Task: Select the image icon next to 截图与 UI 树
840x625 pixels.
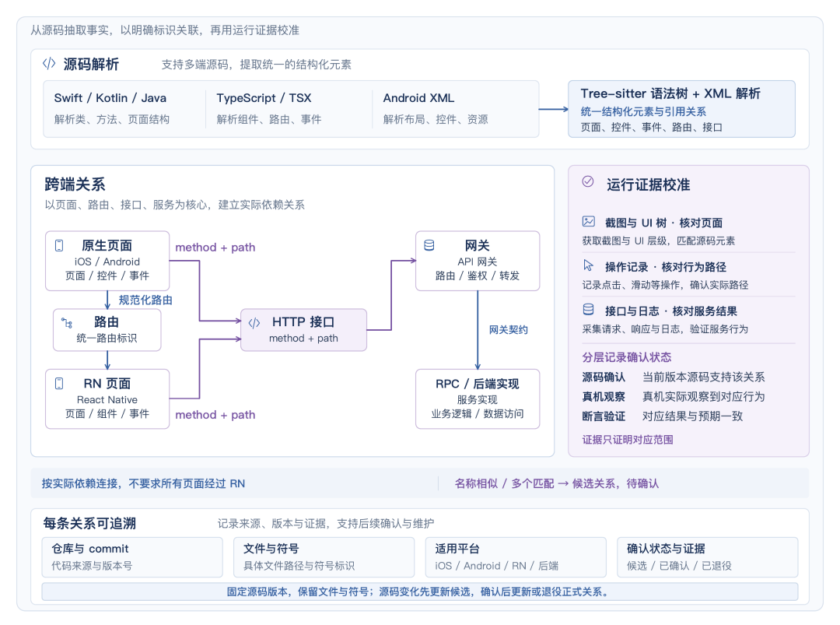Action: 588,221
